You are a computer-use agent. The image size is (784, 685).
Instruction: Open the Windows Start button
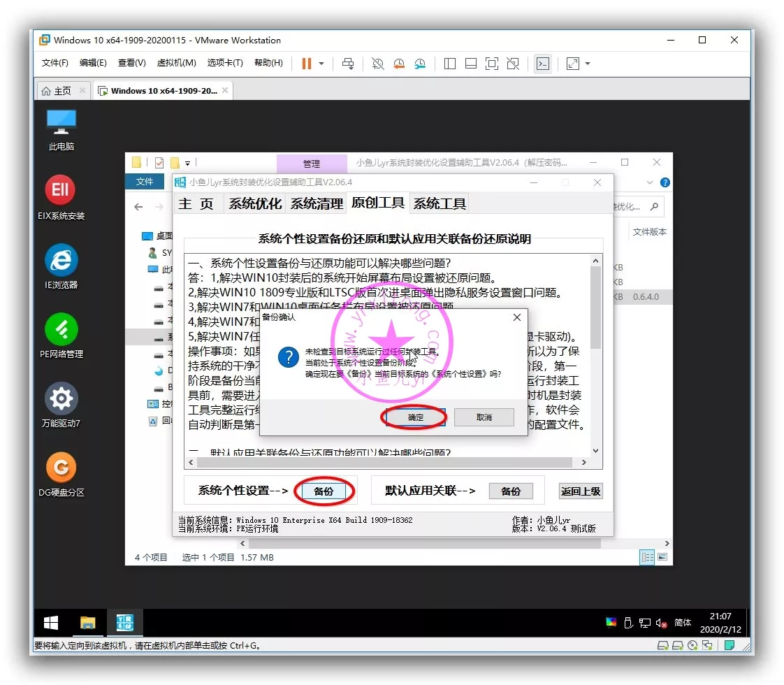click(x=51, y=623)
